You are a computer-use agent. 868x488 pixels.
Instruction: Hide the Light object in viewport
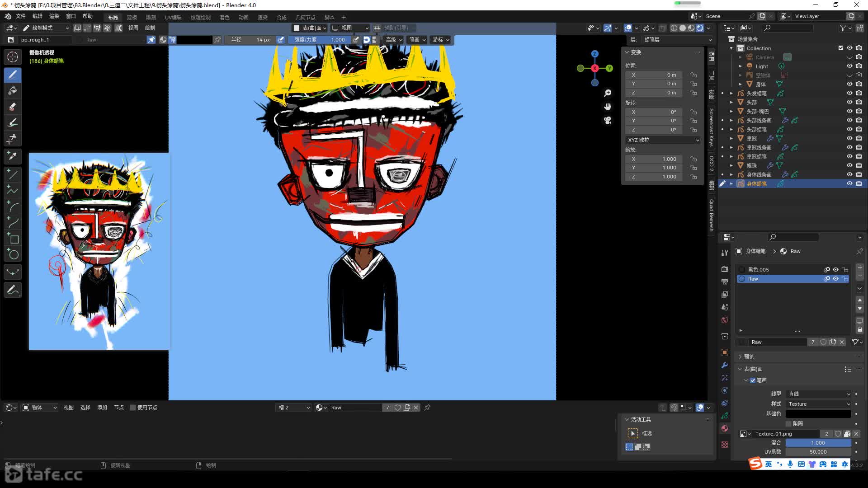(849, 66)
